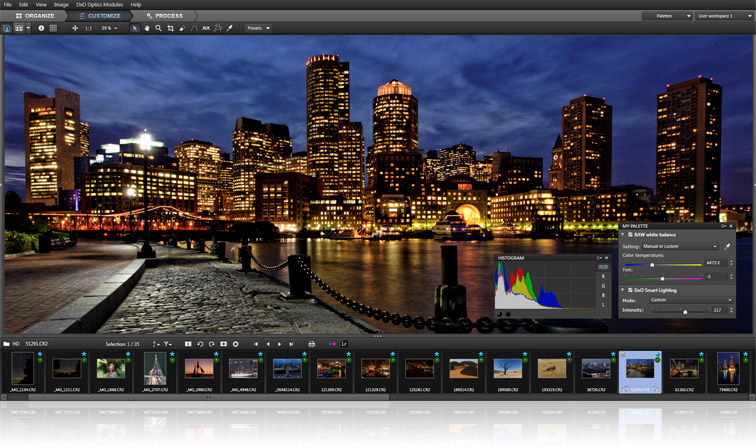Image resolution: width=756 pixels, height=447 pixels.
Task: Expand white balance Setting dropdown
Action: [x=680, y=246]
